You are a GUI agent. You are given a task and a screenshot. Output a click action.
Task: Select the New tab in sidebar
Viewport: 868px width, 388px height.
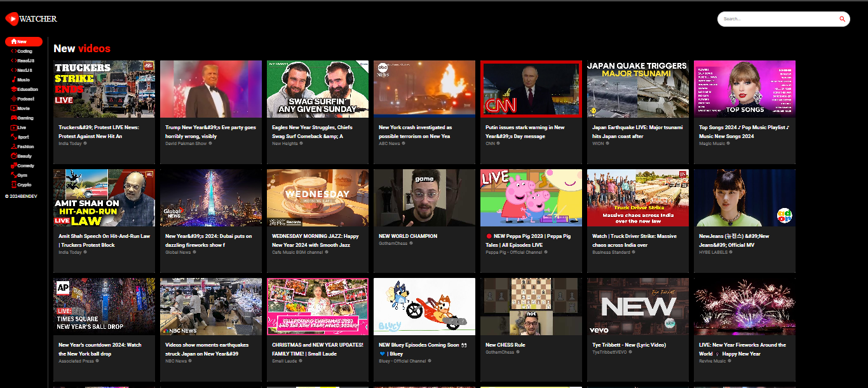pos(24,41)
